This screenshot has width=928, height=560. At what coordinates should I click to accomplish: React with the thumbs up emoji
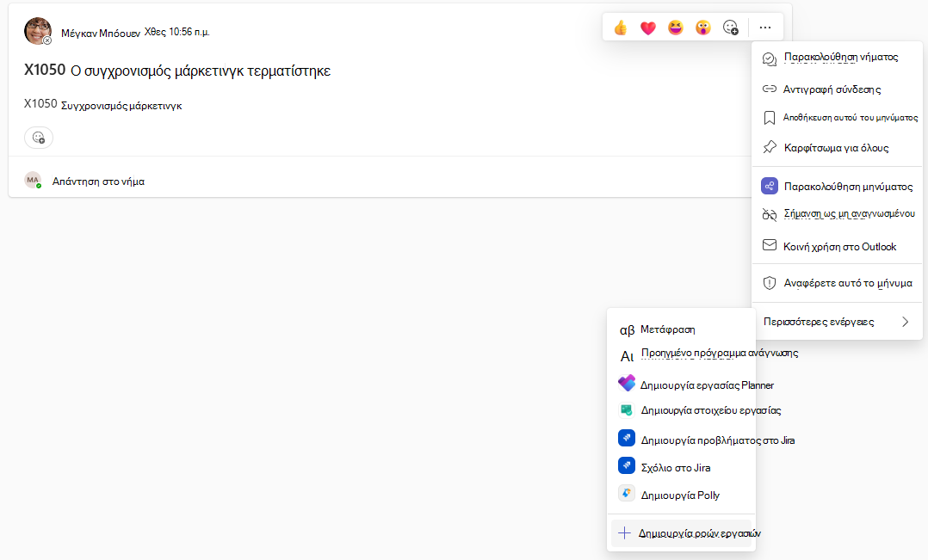click(620, 28)
